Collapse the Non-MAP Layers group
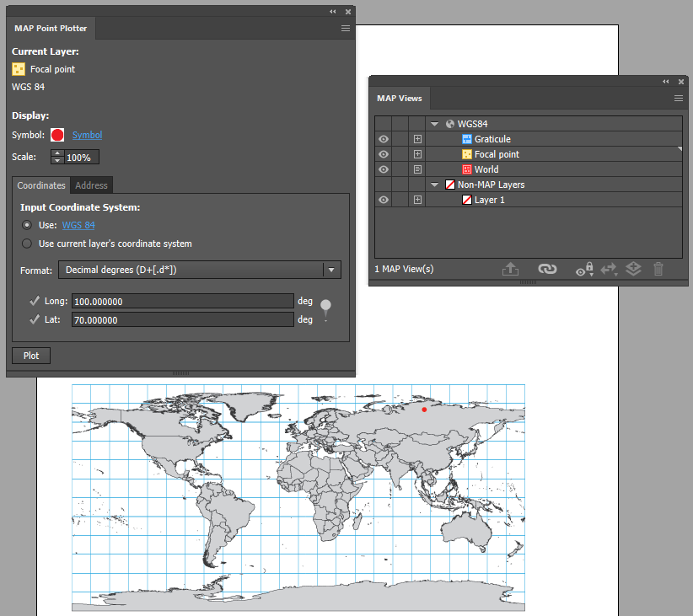 point(434,185)
